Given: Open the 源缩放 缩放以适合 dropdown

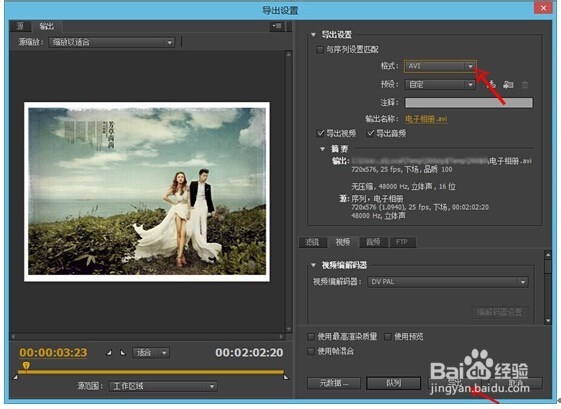Looking at the screenshot, I should pyautogui.click(x=111, y=42).
